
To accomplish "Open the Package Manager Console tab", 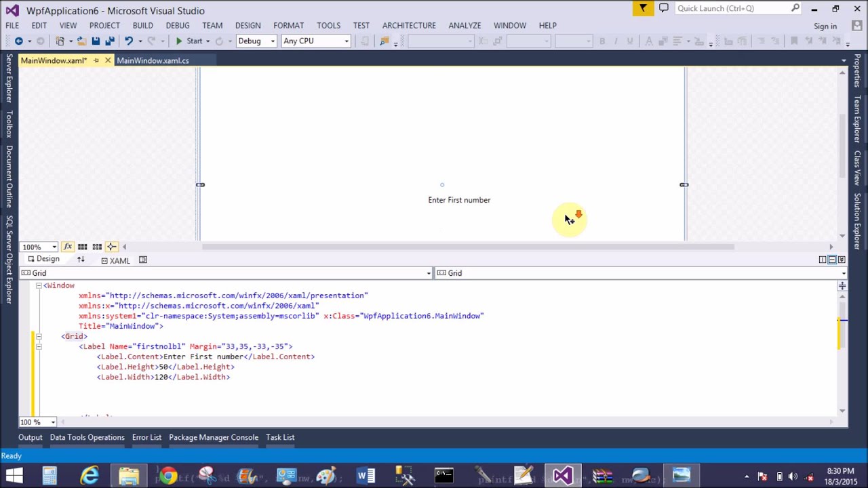I will pos(214,437).
